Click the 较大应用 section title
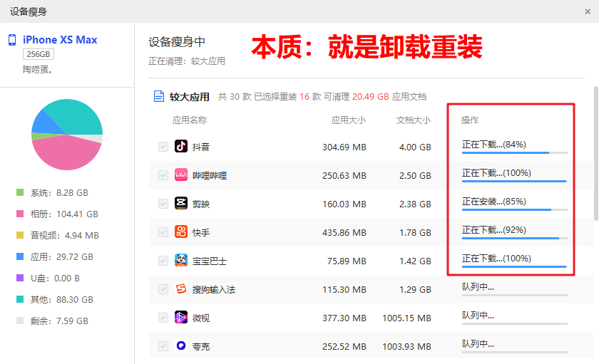 190,97
